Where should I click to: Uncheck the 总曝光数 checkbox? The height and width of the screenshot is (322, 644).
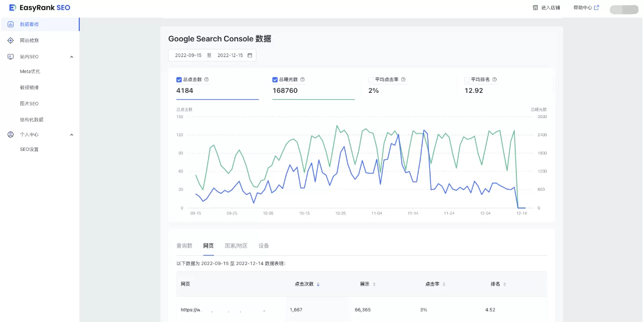coord(275,80)
